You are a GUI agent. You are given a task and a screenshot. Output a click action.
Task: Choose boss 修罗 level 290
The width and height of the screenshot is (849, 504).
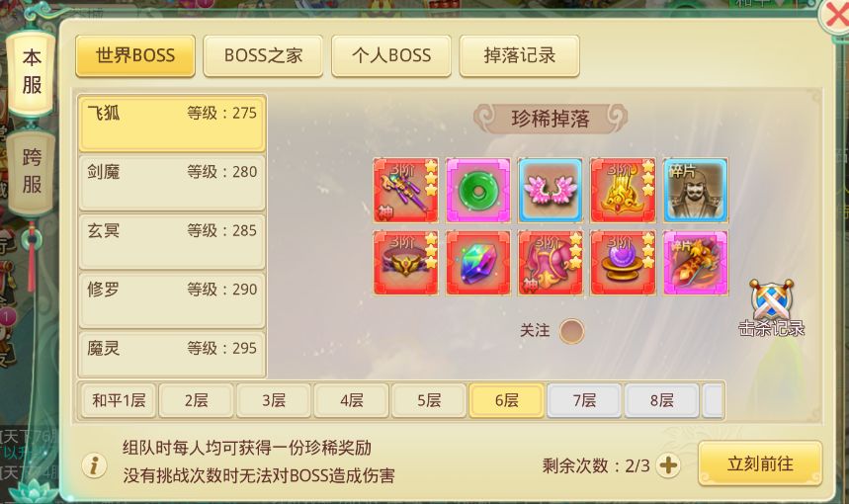[x=172, y=300]
